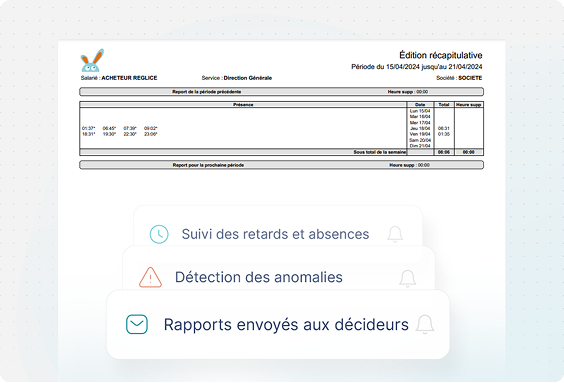
Task: Click the Sous total de la semaine label
Action: click(x=379, y=152)
